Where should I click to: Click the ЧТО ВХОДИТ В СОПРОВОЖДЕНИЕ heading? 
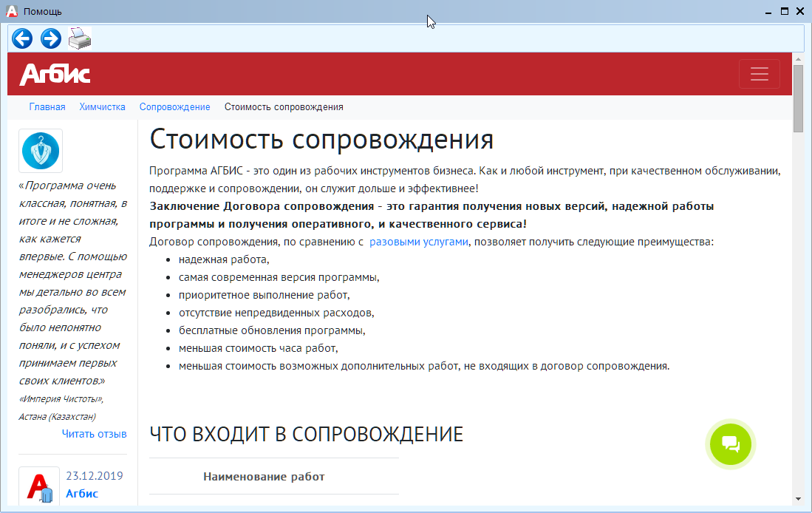tap(306, 434)
